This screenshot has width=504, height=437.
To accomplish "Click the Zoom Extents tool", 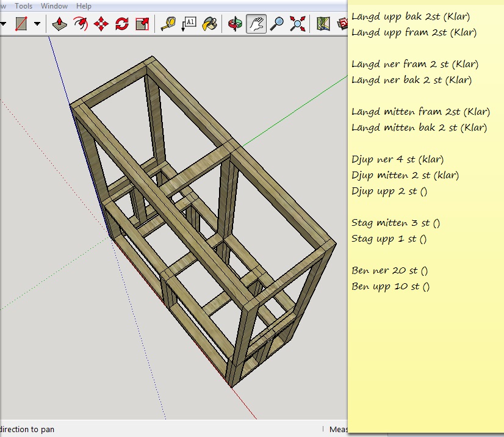I will [x=298, y=24].
